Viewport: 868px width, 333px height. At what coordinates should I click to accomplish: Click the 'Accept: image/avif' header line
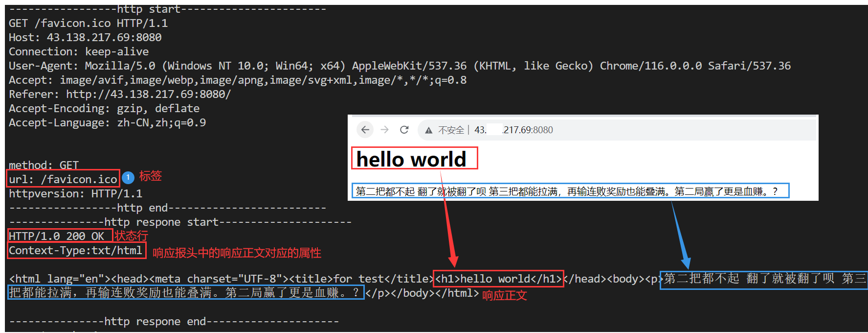pyautogui.click(x=238, y=80)
